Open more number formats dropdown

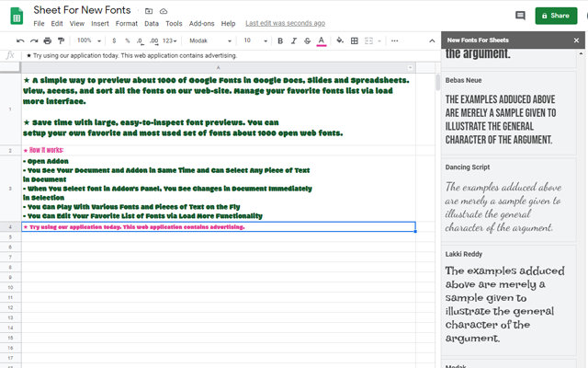tap(169, 40)
